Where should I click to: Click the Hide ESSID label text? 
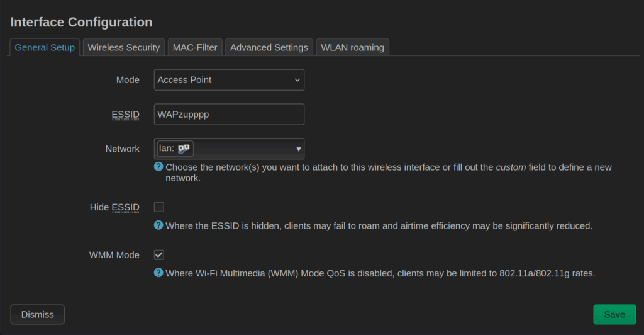pyautogui.click(x=114, y=207)
